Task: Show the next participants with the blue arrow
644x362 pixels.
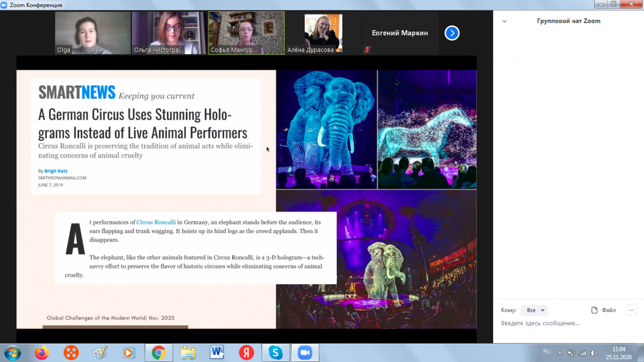Action: click(452, 33)
